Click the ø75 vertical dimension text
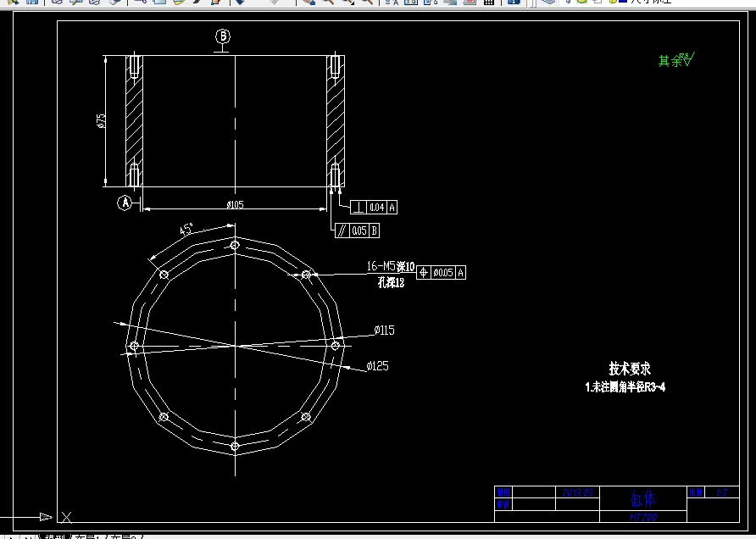This screenshot has width=756, height=539. (x=101, y=120)
